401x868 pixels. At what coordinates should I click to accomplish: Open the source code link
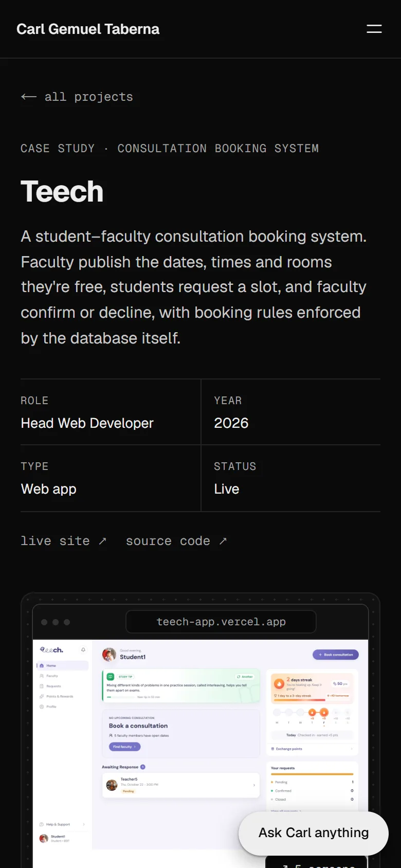(x=176, y=541)
